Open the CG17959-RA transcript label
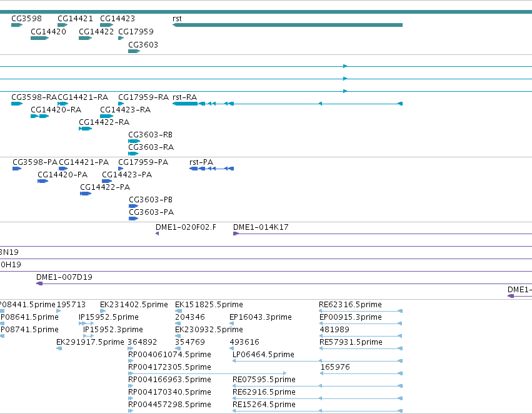Image resolution: width=532 pixels, height=414 pixels. coord(143,97)
